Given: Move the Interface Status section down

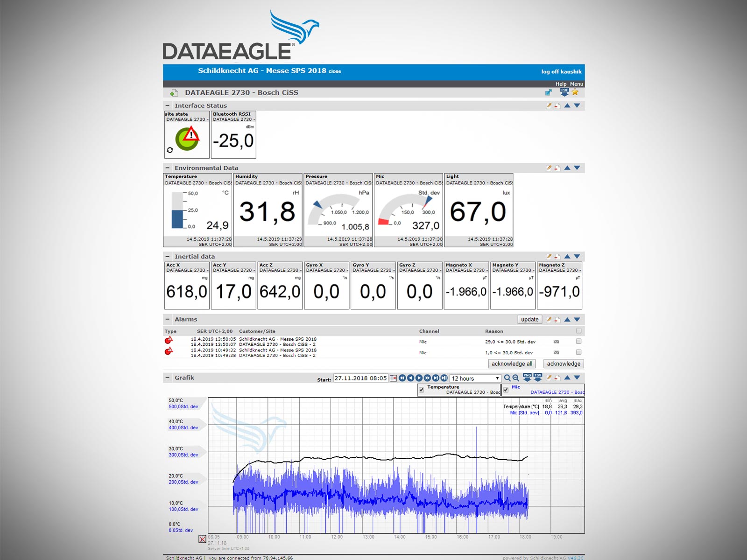Looking at the screenshot, I should pos(577,105).
